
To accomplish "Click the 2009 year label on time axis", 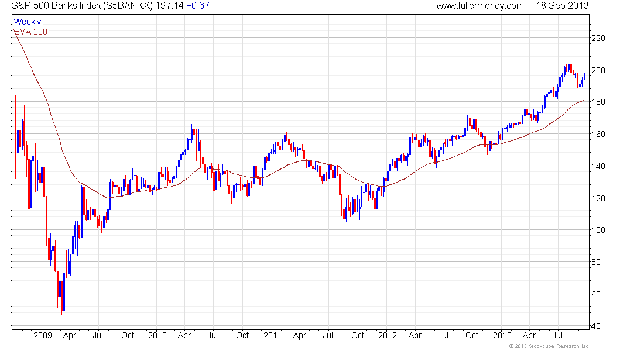I will click(x=43, y=335).
